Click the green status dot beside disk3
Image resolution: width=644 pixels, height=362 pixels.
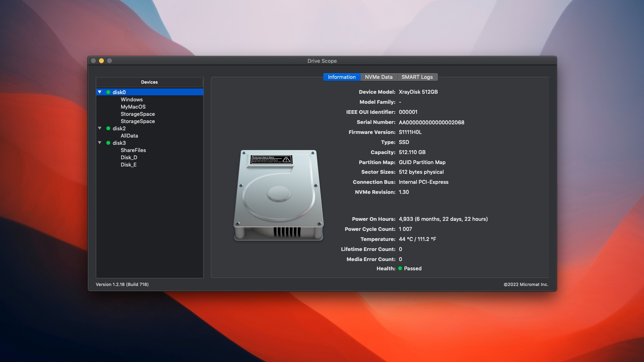click(108, 143)
